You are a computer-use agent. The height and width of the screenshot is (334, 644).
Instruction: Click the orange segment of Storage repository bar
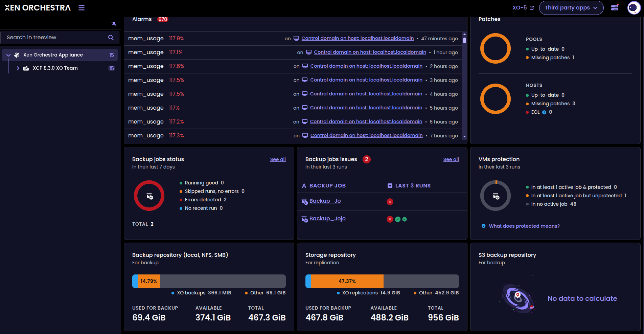pyautogui.click(x=347, y=281)
